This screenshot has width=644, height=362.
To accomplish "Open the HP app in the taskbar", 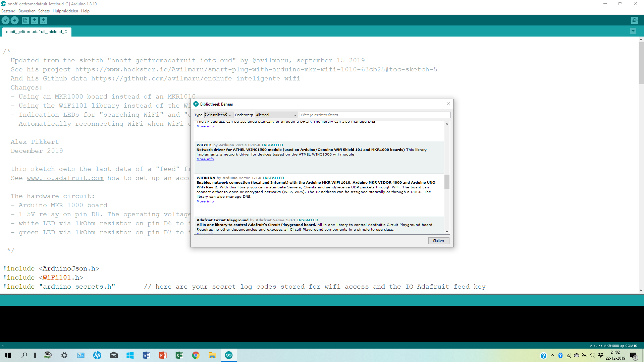I will (97, 355).
